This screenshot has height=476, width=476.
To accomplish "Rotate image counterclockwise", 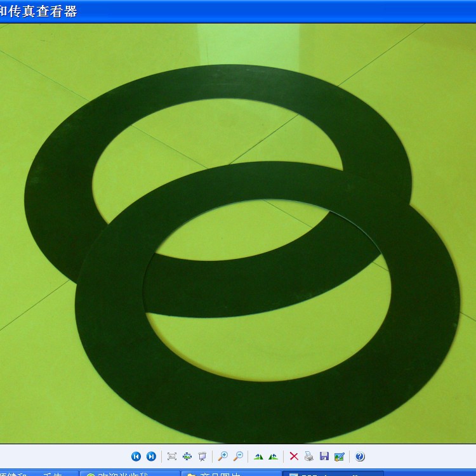I will (x=273, y=456).
